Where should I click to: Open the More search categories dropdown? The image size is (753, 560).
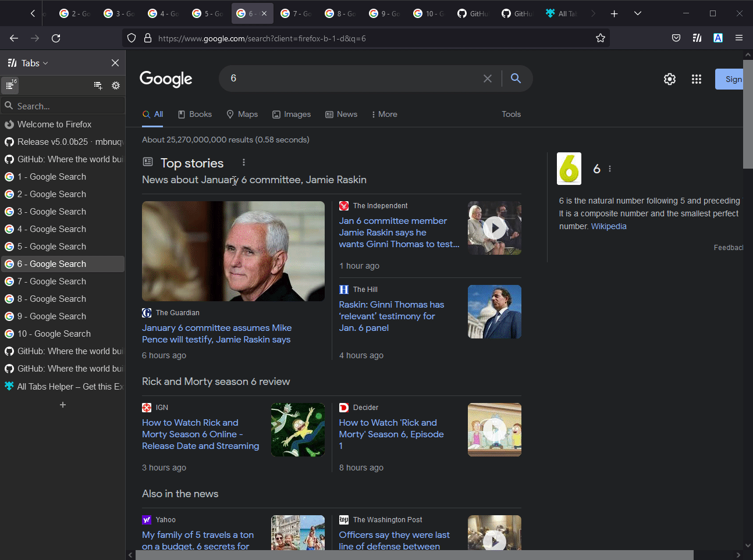pos(384,114)
